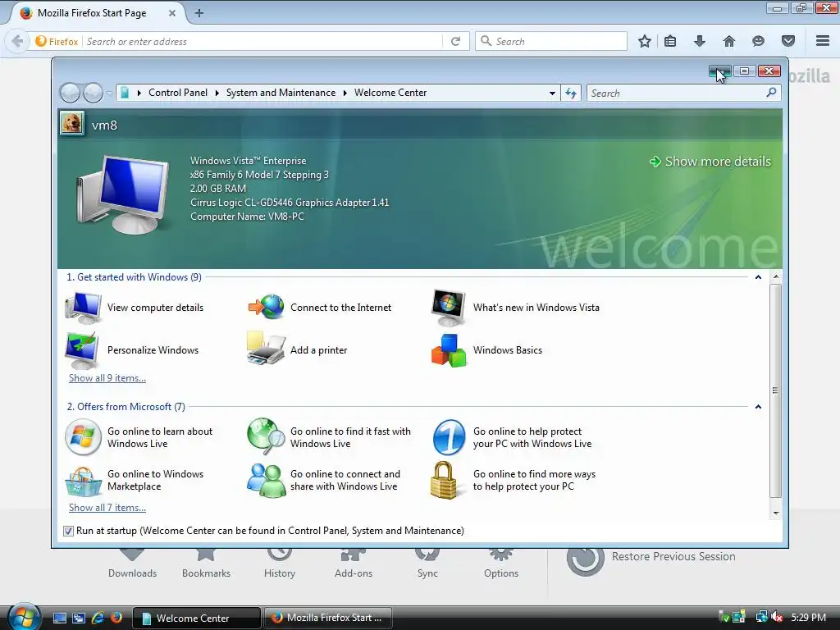Click the Switch between windows quick launch icon
The height and width of the screenshot is (630, 840).
(x=79, y=618)
